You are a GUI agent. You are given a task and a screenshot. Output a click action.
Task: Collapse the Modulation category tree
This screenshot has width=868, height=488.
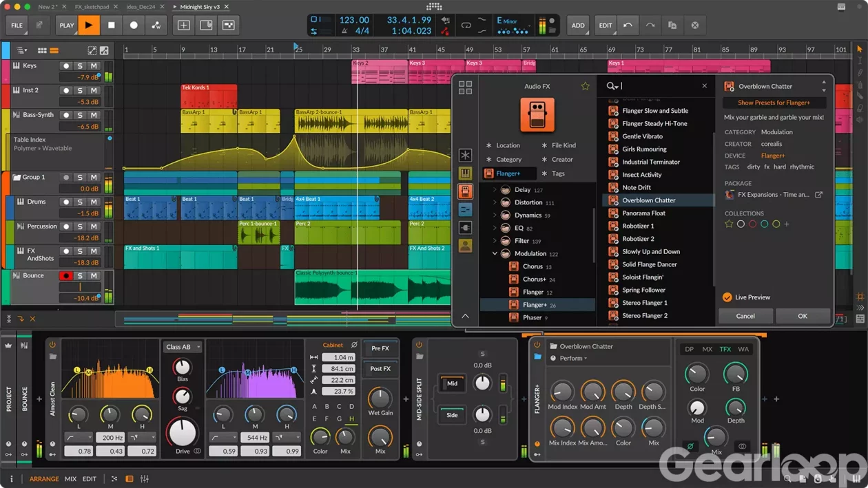pyautogui.click(x=495, y=254)
